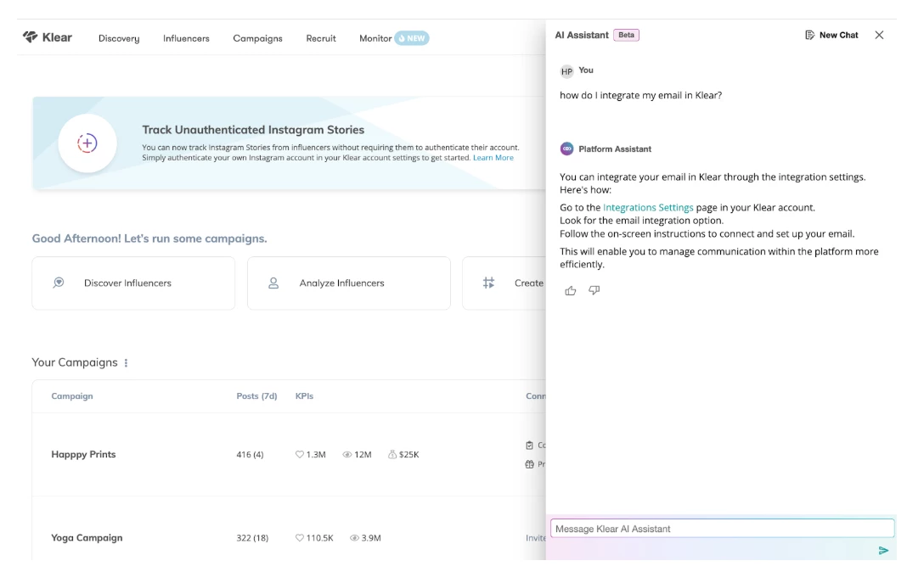Click the 12M views value
This screenshot has height=572, width=924.
[x=363, y=455]
